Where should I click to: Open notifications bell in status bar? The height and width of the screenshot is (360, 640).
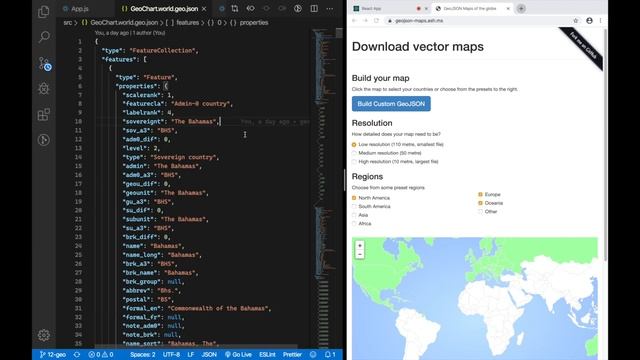pos(330,355)
